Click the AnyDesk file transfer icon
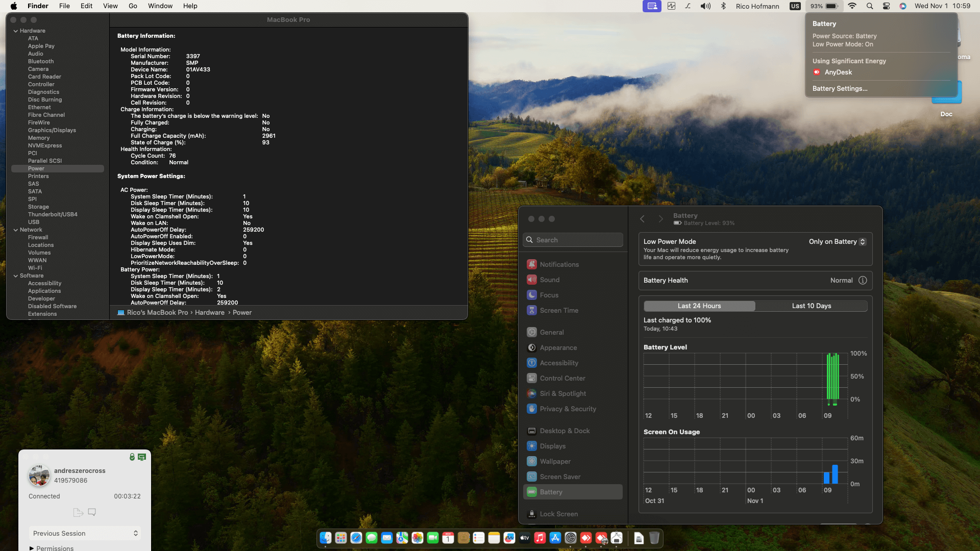This screenshot has width=980, height=551. (78, 512)
